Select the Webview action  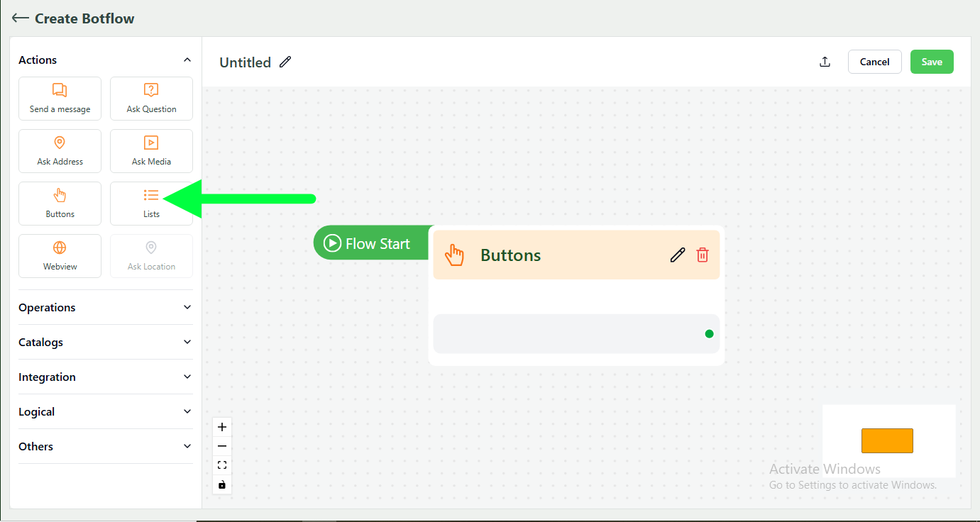click(60, 255)
